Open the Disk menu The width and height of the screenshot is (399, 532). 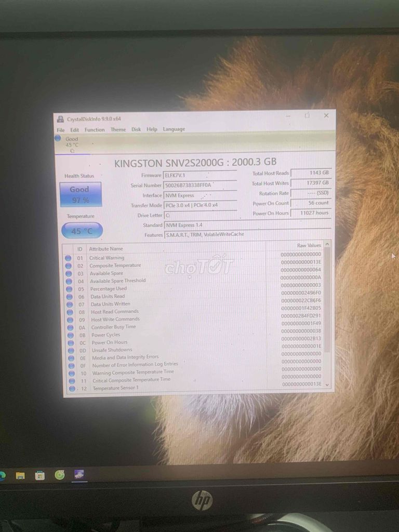[x=136, y=129]
